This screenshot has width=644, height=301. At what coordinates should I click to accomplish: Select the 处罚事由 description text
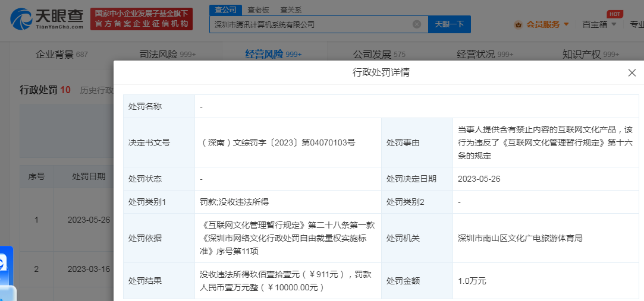[545, 142]
